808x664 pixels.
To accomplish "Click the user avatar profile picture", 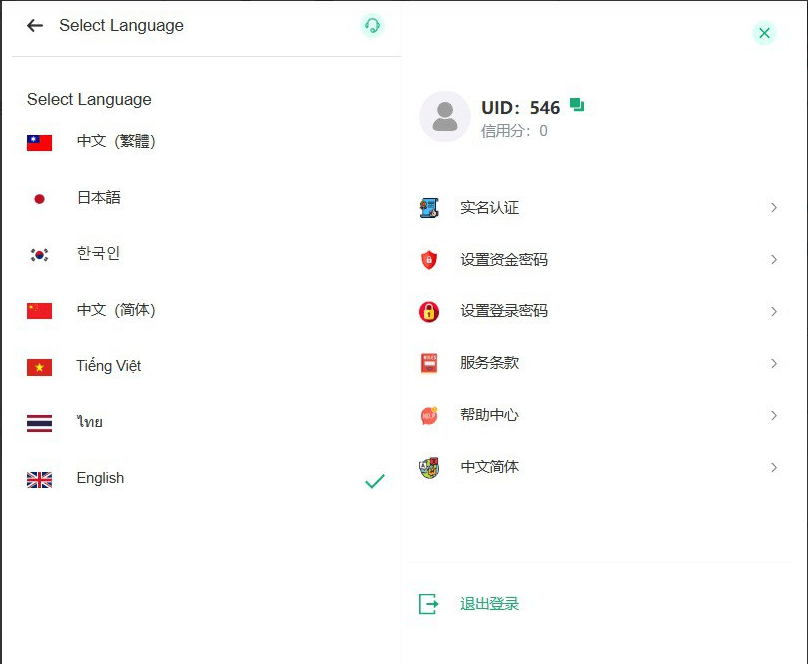I will (x=445, y=117).
